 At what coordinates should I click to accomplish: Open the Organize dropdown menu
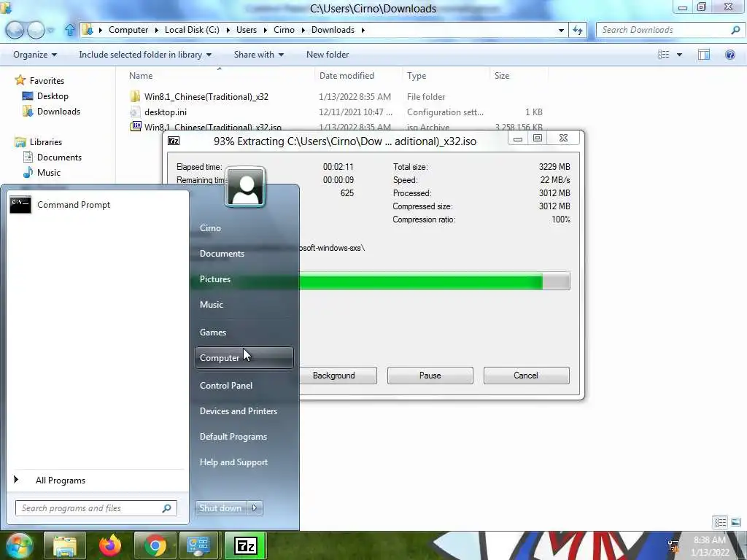click(35, 55)
